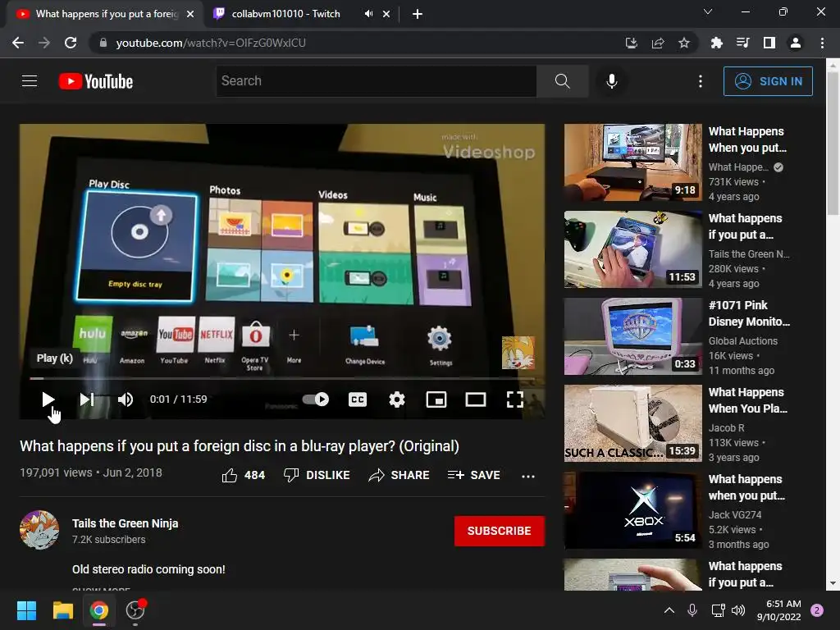840x630 pixels.
Task: Open channel avatar watermark in video
Action: [518, 353]
